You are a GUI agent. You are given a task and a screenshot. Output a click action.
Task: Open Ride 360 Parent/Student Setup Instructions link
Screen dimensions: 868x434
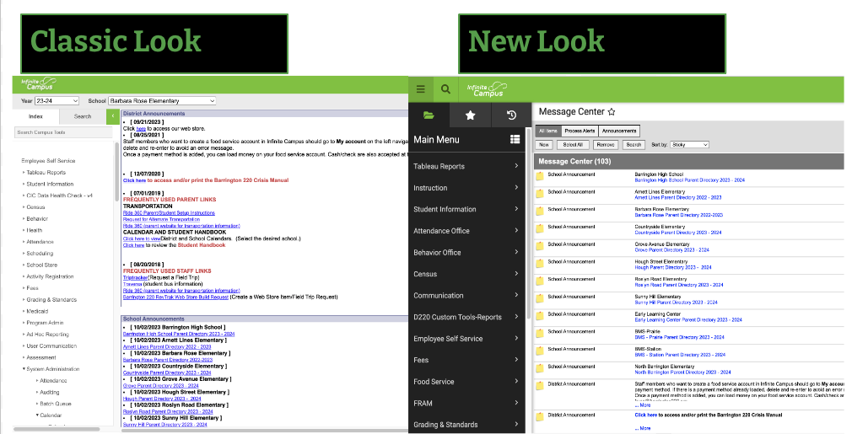point(169,213)
